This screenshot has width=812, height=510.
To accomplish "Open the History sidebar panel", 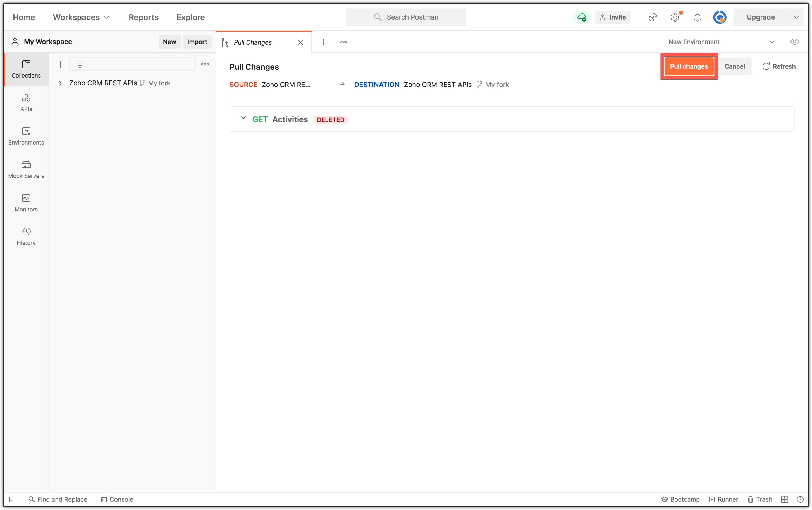I will click(26, 237).
